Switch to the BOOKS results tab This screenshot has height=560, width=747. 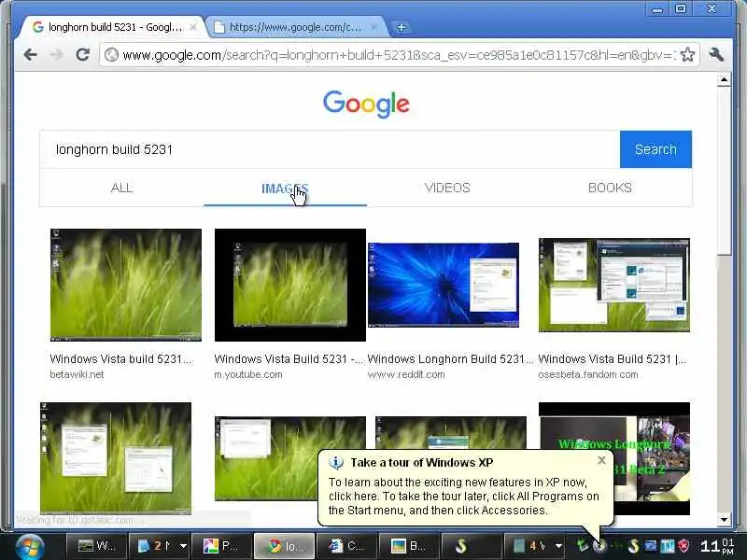tap(610, 188)
